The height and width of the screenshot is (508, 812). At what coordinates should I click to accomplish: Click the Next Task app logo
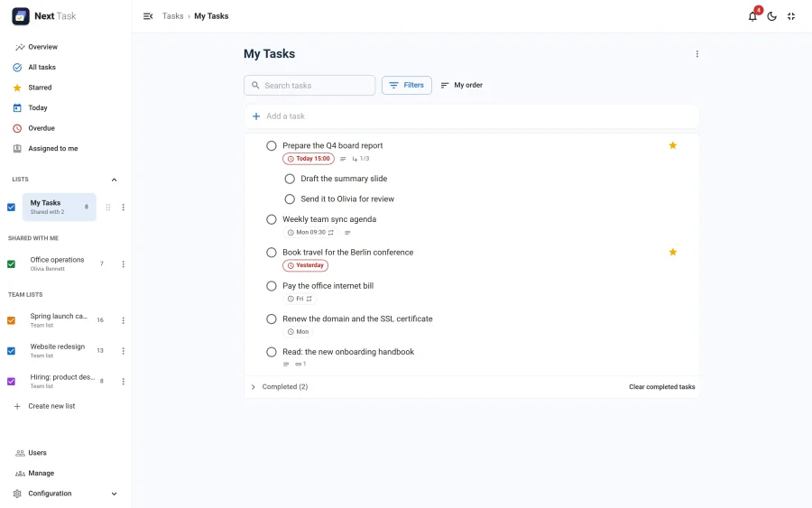click(x=21, y=16)
